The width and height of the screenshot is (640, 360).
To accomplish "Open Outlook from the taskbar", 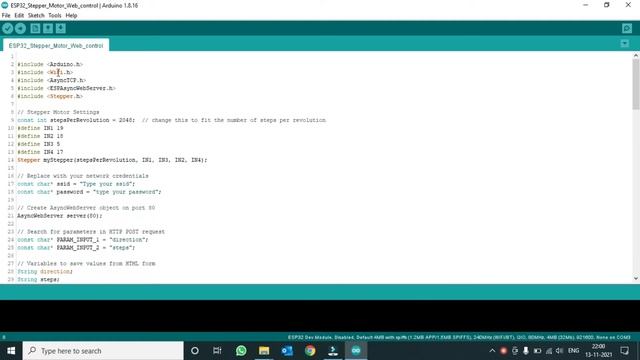I will tap(287, 351).
